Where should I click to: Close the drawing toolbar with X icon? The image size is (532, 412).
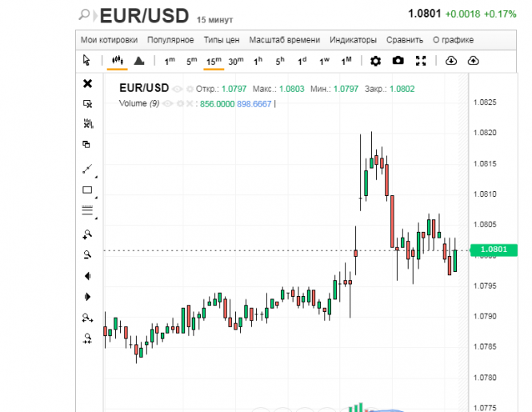(87, 83)
